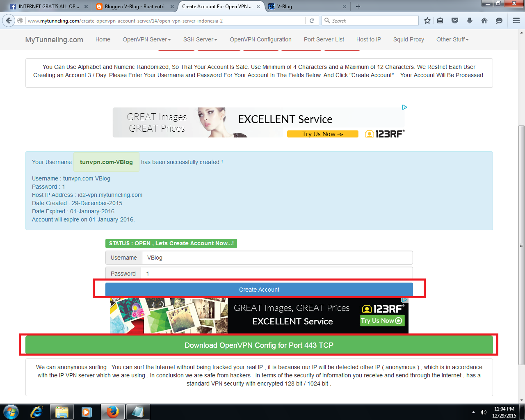This screenshot has height=420, width=525.
Task: Close the INTERNET GRATIS Facebook tab
Action: point(86,7)
